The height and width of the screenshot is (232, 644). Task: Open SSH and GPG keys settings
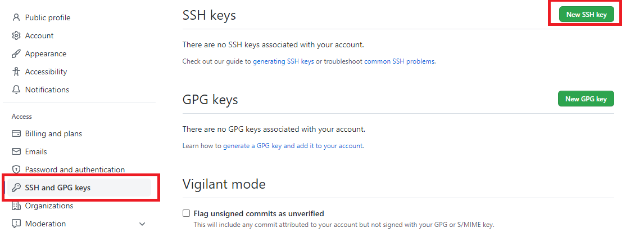[79, 188]
